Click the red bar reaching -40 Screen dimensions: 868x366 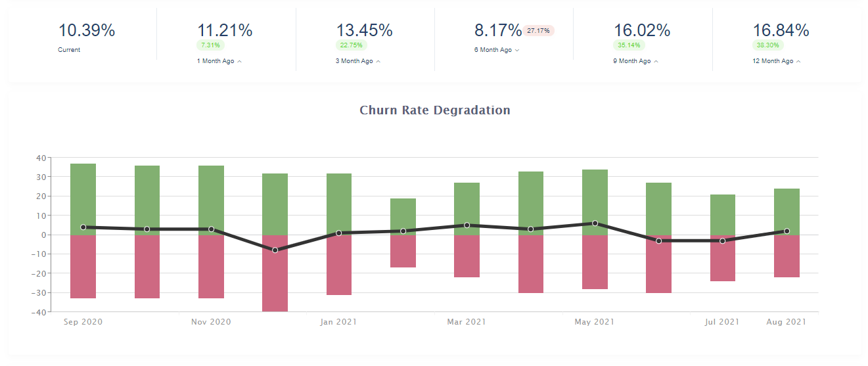click(275, 273)
